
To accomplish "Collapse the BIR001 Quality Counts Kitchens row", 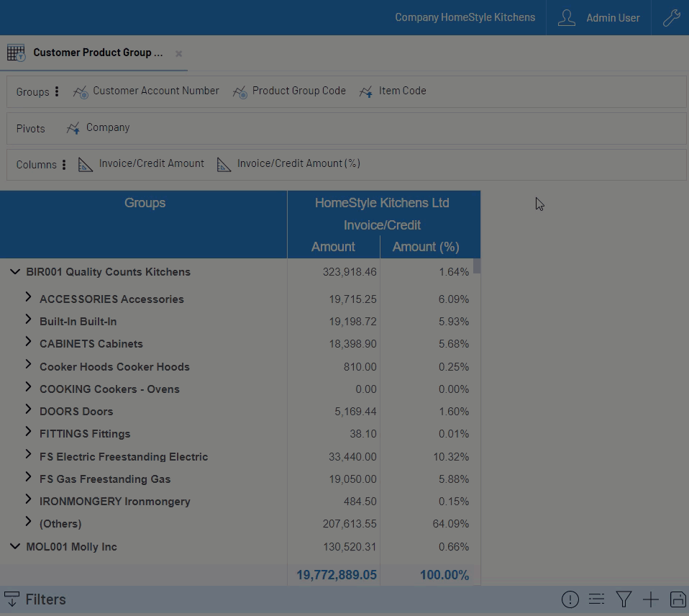I will point(14,272).
